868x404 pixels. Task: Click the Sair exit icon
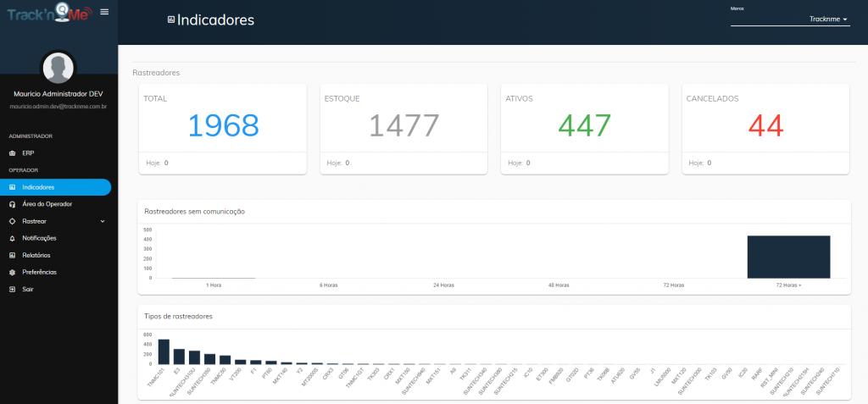click(12, 290)
